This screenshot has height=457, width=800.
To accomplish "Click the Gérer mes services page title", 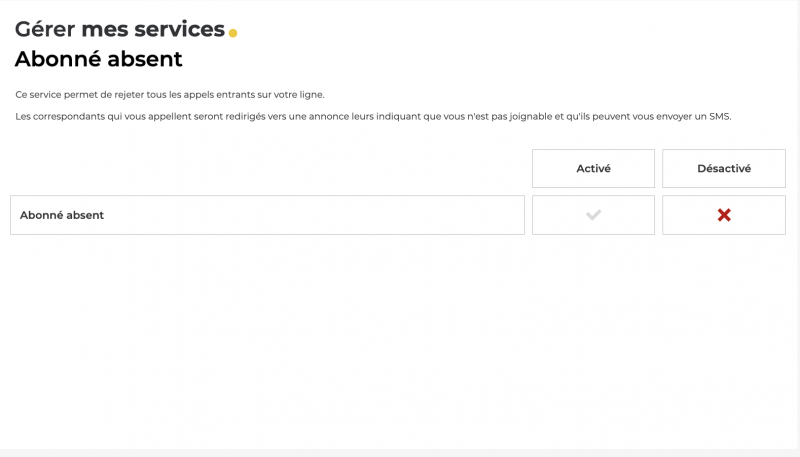I will click(120, 29).
